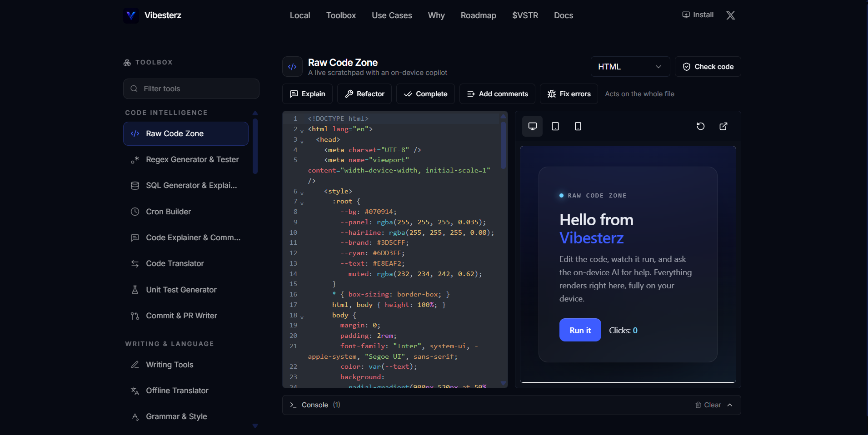Viewport: 868px width, 435px height.
Task: Go to Use Cases in navigation
Action: (392, 15)
